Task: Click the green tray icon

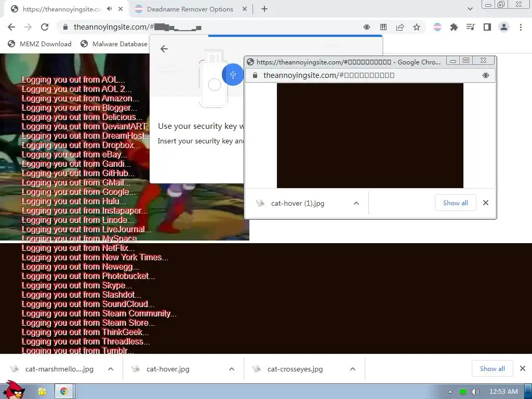Action: coord(462,392)
